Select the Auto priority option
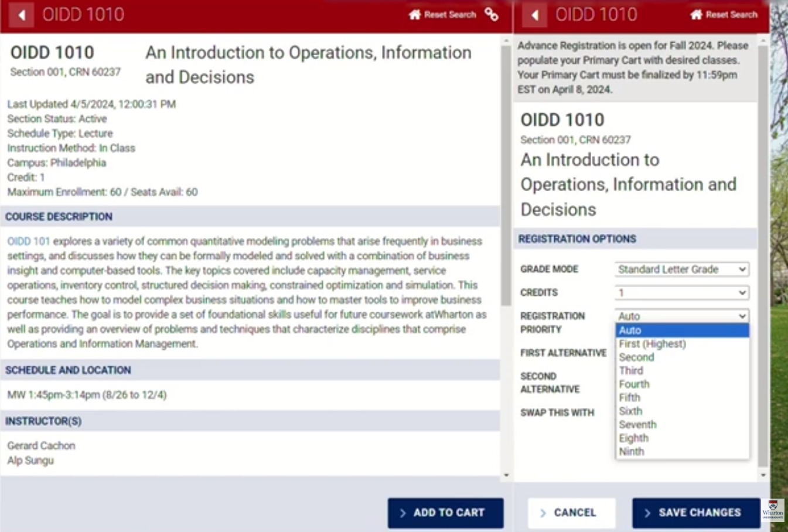Viewport: 788px width, 532px height. tap(682, 330)
